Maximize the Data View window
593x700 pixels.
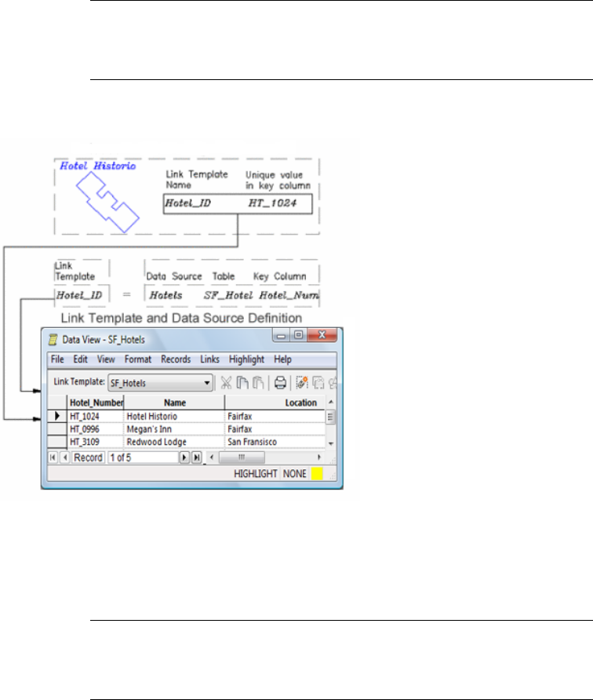point(299,335)
